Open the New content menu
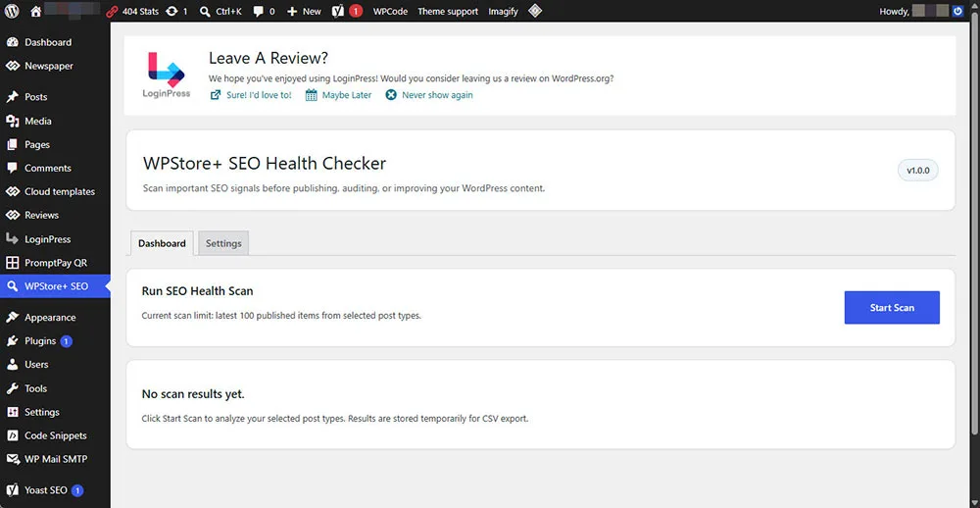The image size is (980, 508). pyautogui.click(x=304, y=11)
